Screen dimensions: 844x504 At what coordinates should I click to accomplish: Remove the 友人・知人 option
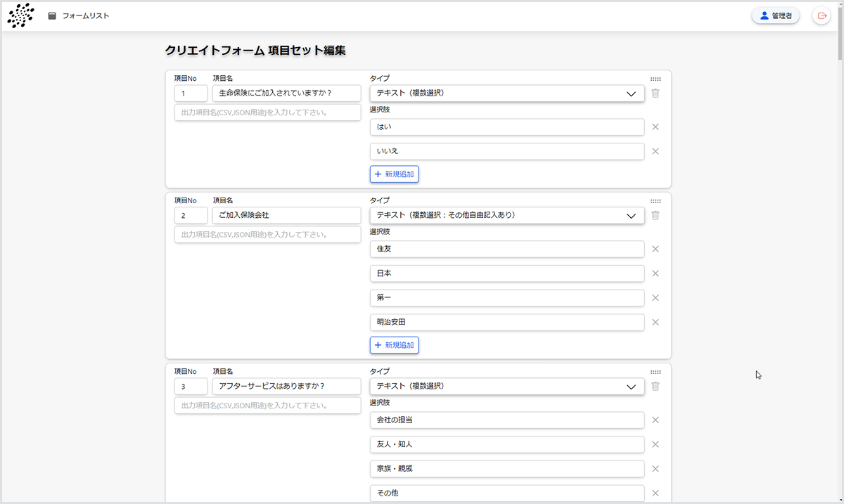coord(656,444)
